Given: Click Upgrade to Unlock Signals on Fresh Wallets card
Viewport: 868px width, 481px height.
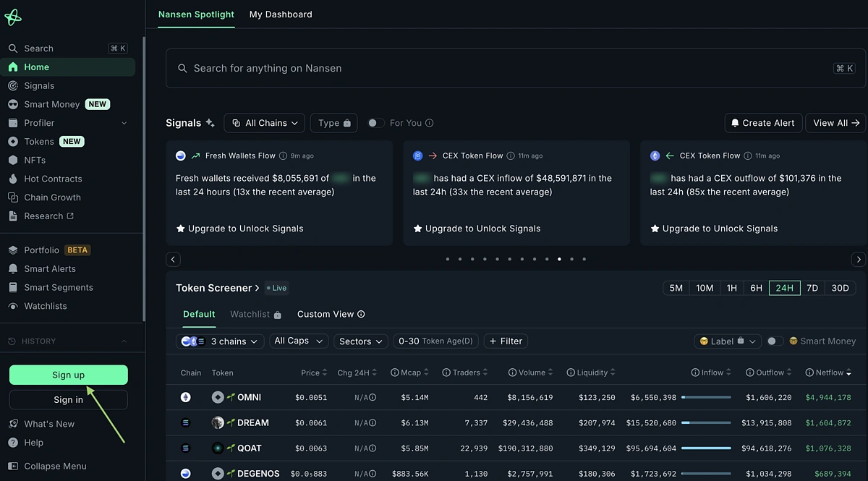Looking at the screenshot, I should (x=239, y=229).
